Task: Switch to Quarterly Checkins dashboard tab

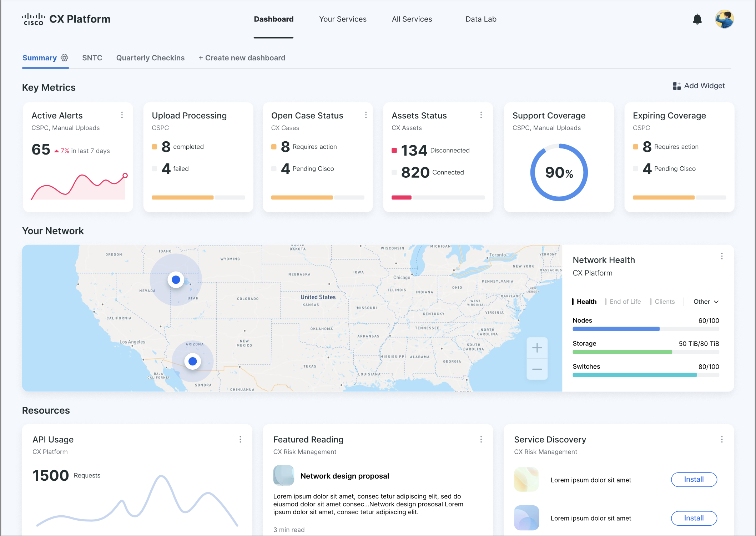Action: tap(150, 58)
